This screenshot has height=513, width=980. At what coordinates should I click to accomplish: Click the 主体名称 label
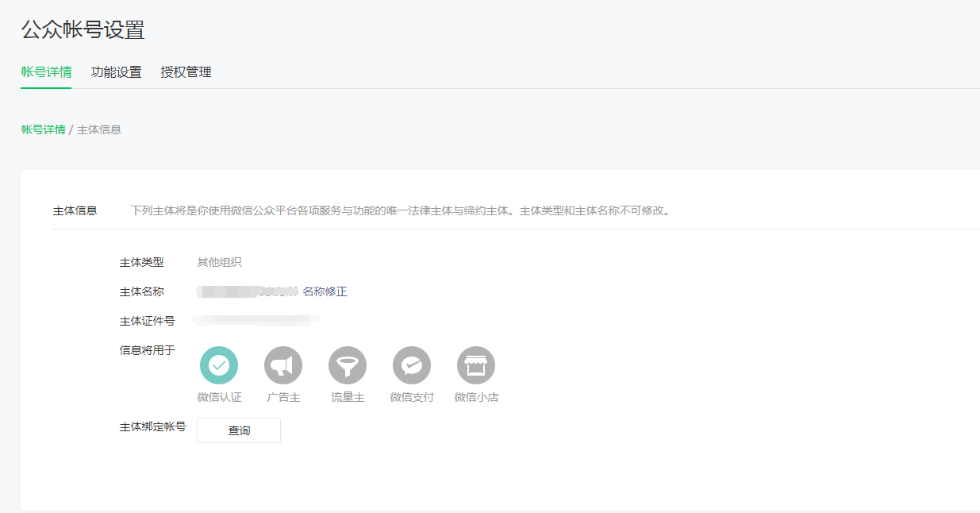pyautogui.click(x=142, y=291)
